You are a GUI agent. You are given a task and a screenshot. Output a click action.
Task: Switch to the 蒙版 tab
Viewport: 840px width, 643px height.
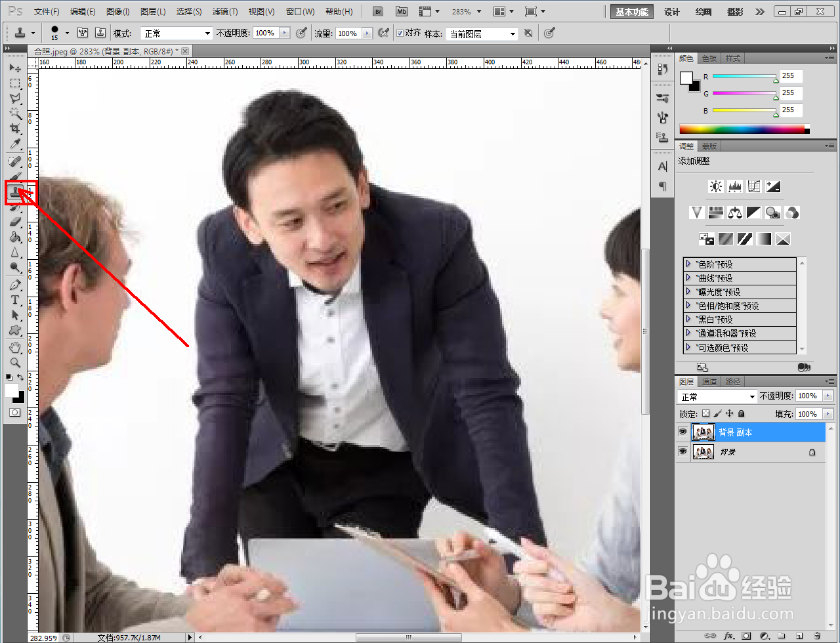[709, 146]
